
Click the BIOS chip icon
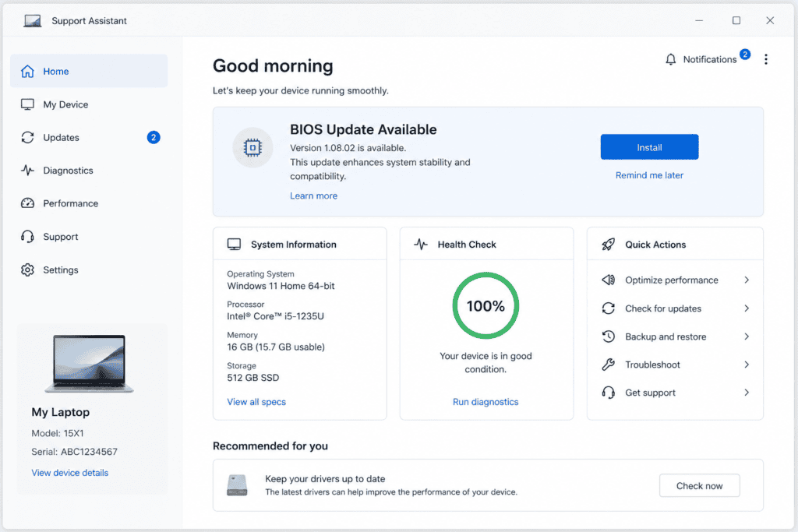tap(252, 147)
